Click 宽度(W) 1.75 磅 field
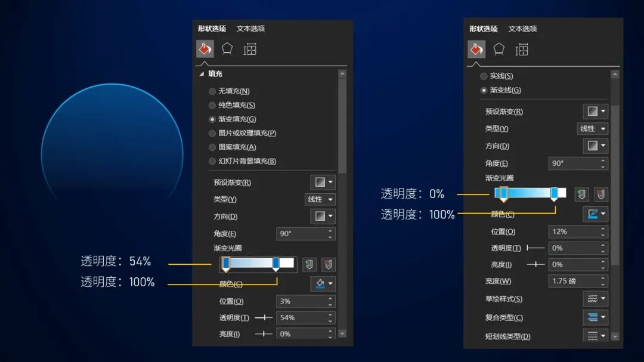This screenshot has height=362, width=644. 578,281
